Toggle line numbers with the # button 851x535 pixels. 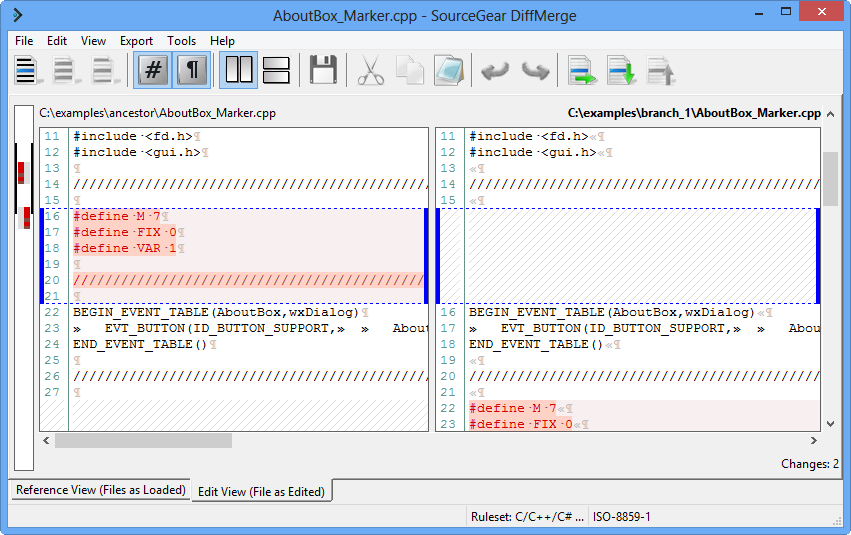click(x=152, y=71)
